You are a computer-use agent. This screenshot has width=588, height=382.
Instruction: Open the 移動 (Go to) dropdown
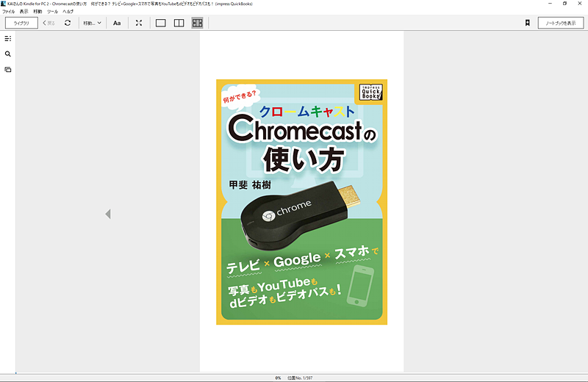point(93,23)
